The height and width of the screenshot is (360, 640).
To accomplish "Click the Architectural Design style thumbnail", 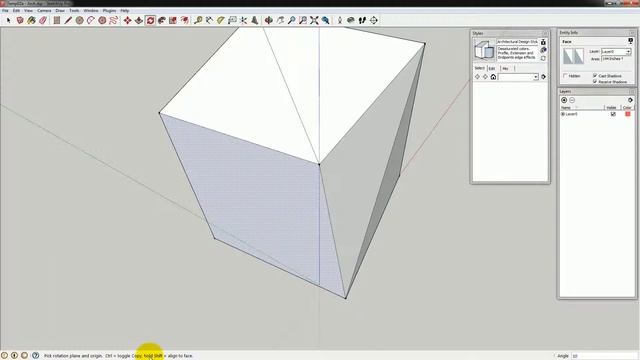I will 484,50.
